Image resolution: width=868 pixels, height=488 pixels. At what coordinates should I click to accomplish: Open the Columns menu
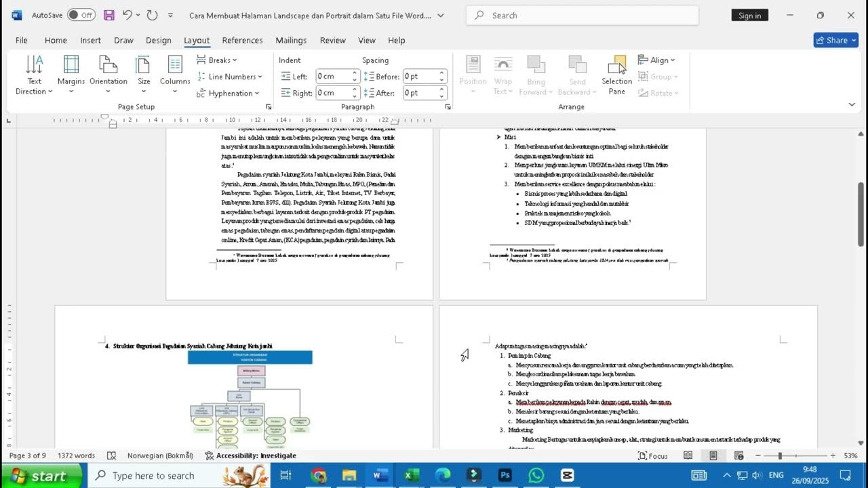[175, 75]
